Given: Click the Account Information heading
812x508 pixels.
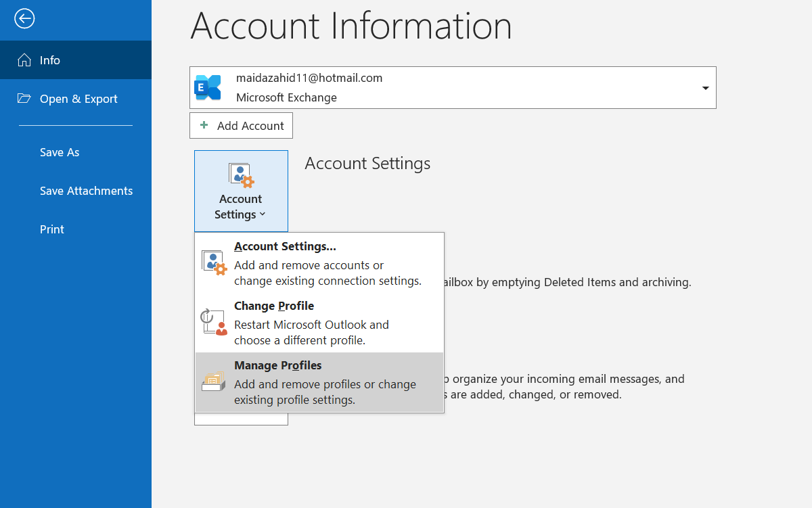Looking at the screenshot, I should pos(351,26).
